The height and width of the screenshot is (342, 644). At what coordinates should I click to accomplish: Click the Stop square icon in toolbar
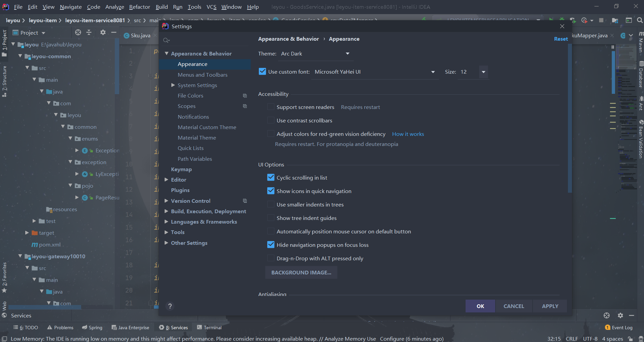point(601,21)
